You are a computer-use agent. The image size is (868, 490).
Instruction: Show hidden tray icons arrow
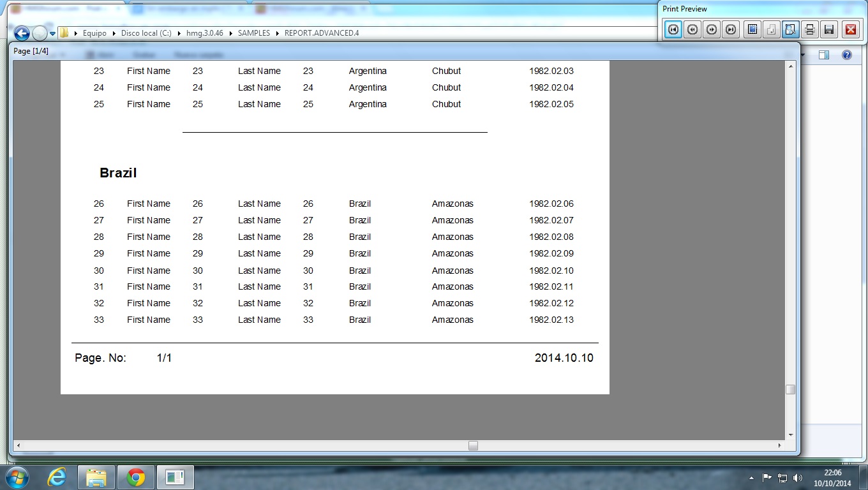(751, 478)
